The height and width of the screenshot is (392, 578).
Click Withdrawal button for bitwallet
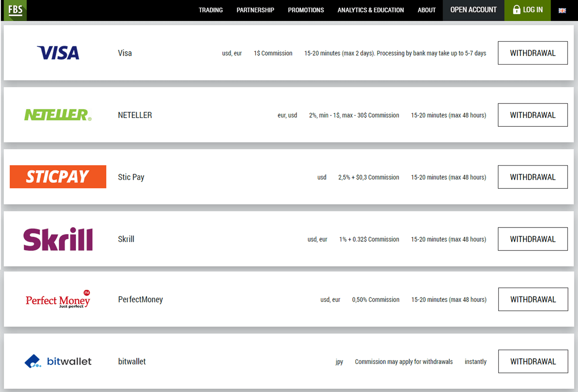(x=533, y=362)
